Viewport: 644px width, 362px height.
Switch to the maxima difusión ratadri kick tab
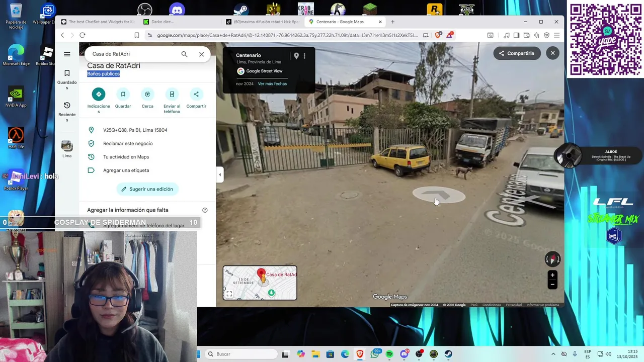[x=263, y=22]
